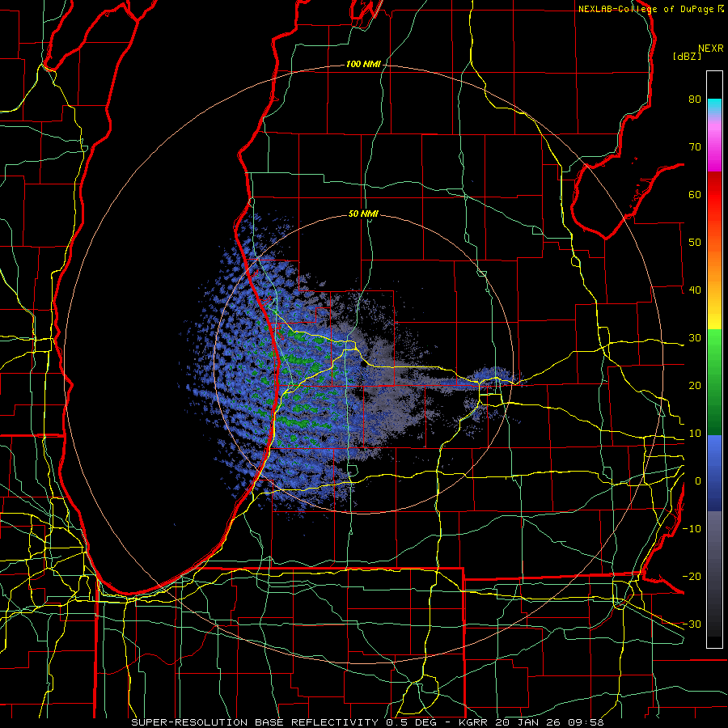Click the 70 value on dBZ scale
The width and height of the screenshot is (728, 728).
695,147
